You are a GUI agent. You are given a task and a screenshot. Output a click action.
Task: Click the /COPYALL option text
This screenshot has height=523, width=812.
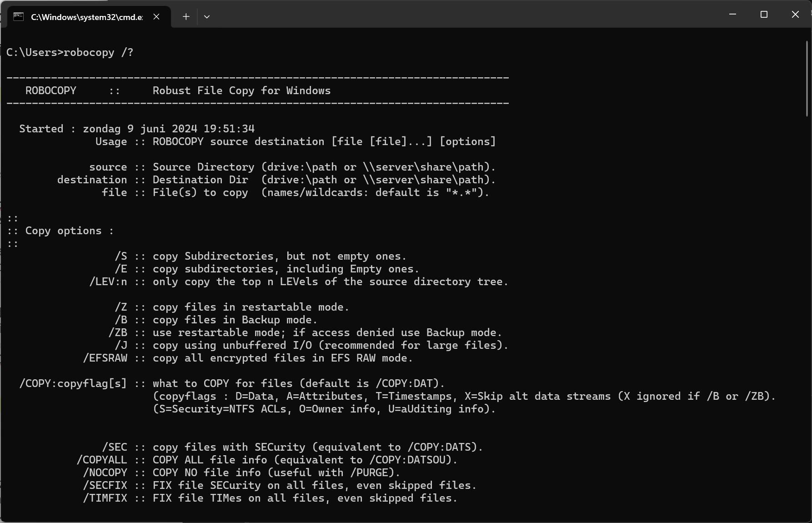coord(102,460)
